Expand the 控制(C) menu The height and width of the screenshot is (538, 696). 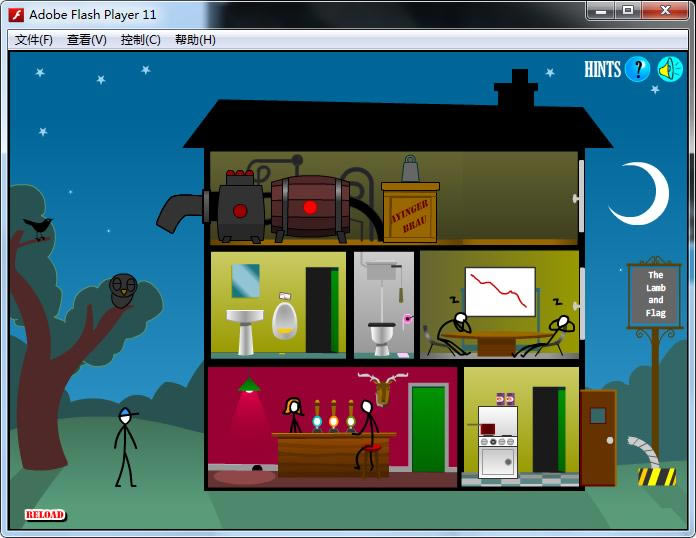pyautogui.click(x=140, y=40)
